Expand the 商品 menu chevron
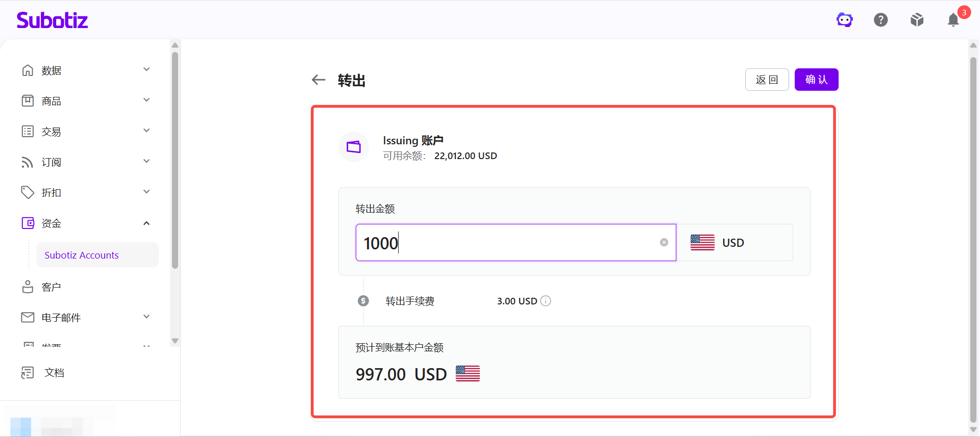 tap(146, 100)
